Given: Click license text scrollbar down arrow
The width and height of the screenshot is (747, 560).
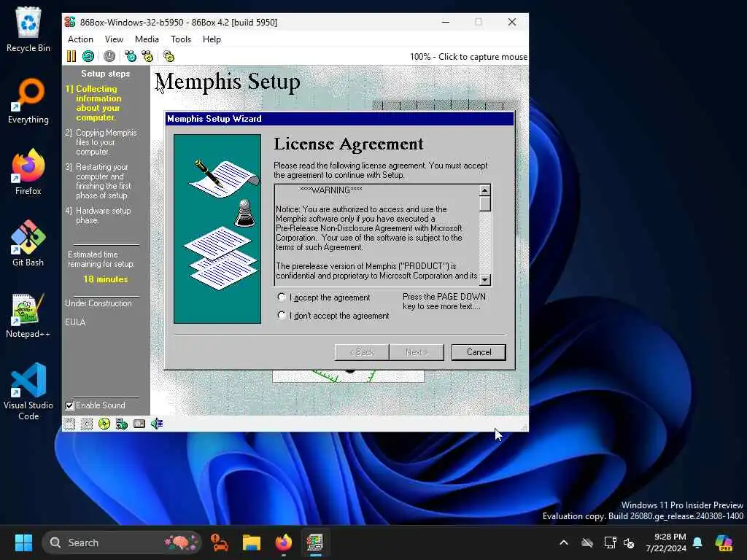Looking at the screenshot, I should tap(484, 279).
